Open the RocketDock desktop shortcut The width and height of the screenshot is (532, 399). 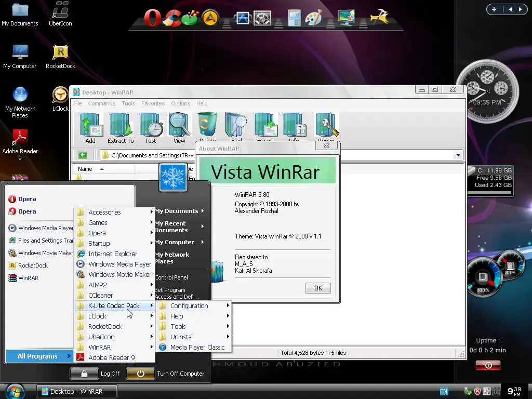[60, 56]
